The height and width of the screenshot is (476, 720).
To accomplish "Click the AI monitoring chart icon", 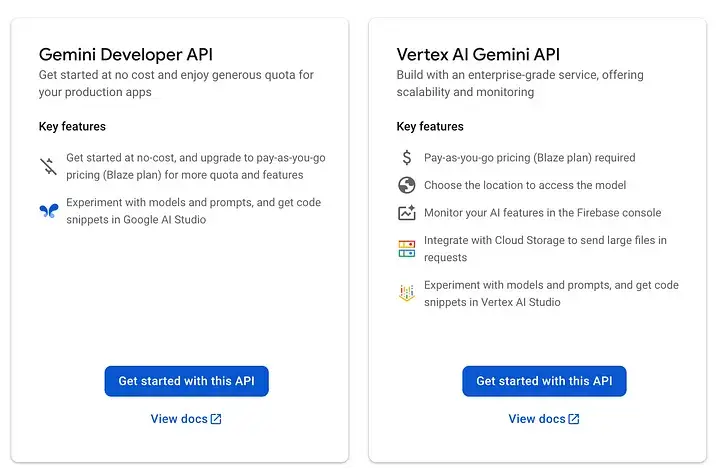I will coord(406,213).
